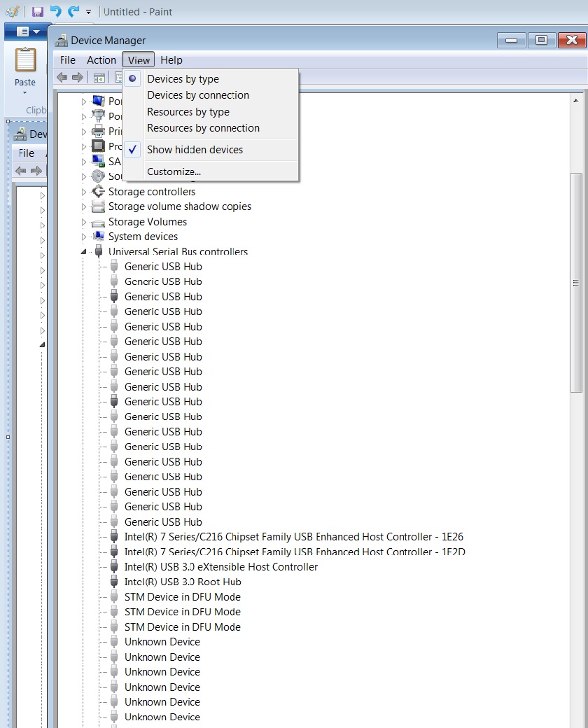Choose Devices by connection view
Viewport: 588px width, 728px height.
[x=198, y=95]
